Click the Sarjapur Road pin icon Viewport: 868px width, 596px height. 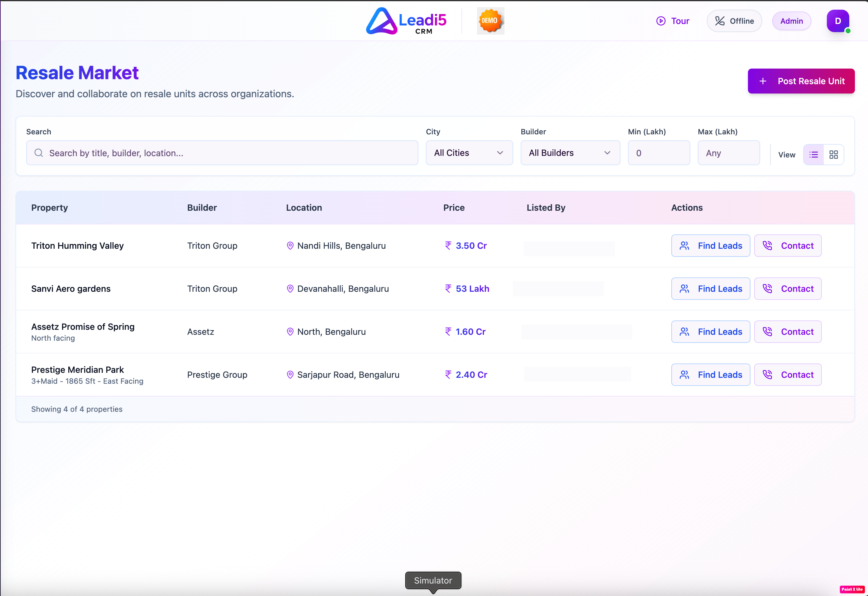tap(290, 375)
